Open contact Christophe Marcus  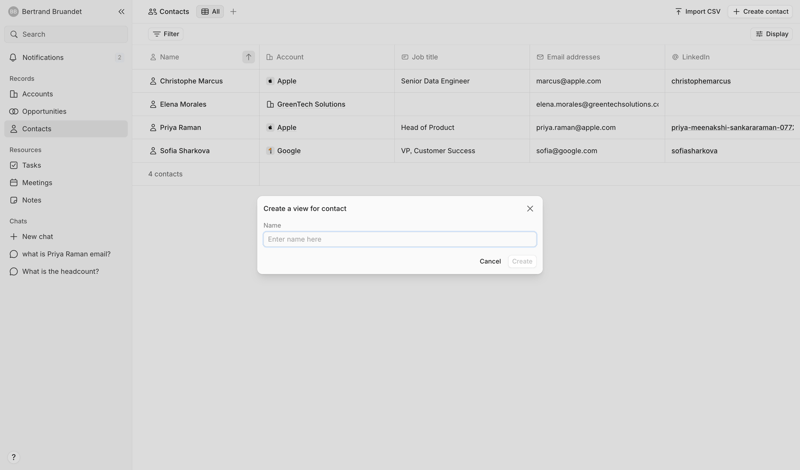[x=191, y=81]
